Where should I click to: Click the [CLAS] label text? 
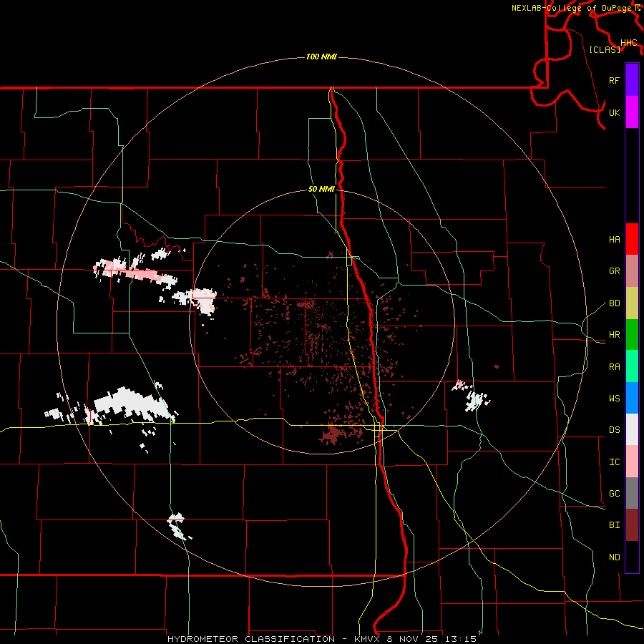[x=605, y=49]
